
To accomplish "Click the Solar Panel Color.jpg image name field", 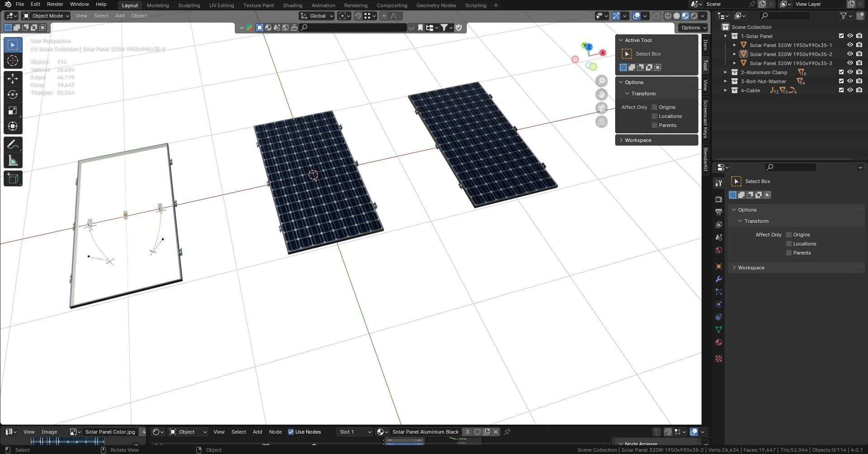I will pos(110,432).
